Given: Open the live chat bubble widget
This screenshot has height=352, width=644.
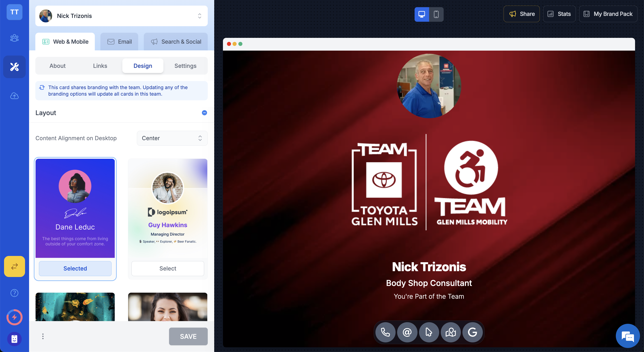Looking at the screenshot, I should [628, 336].
